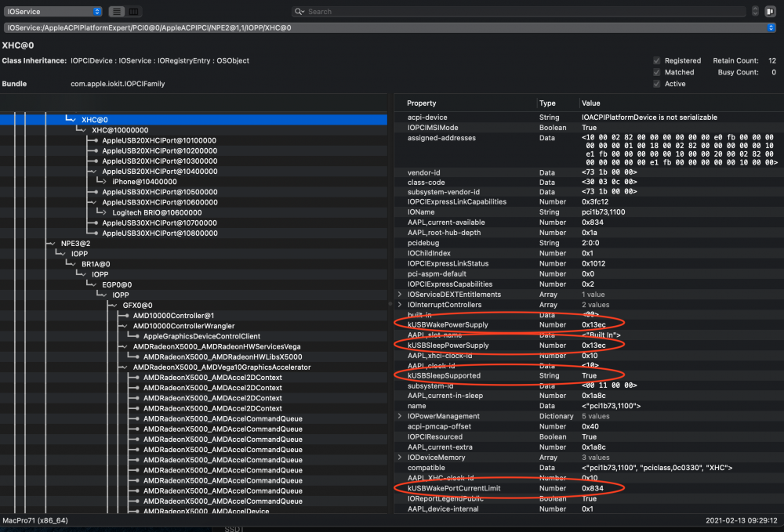Toggle the Active checkbox
This screenshot has height=532, width=784.
coord(656,84)
